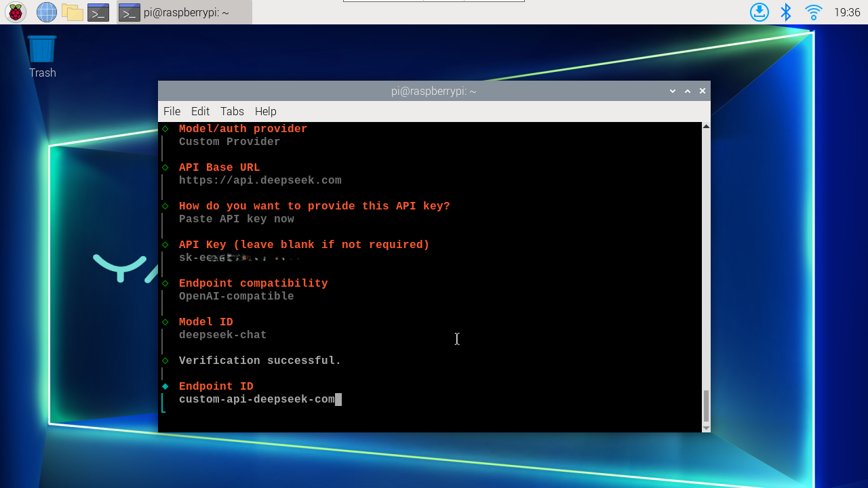The image size is (868, 488).
Task: Minimize the terminal window
Action: coord(673,91)
